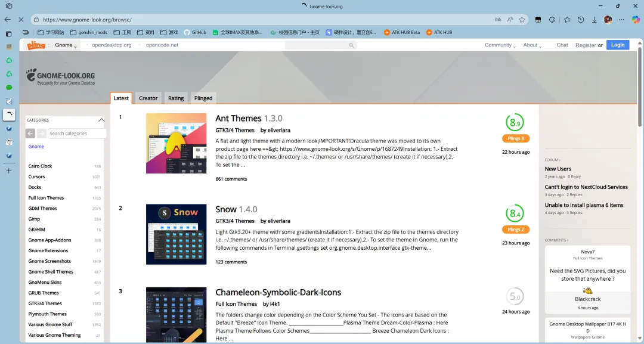Focus the Search categories input
644x344 pixels.
point(77,134)
